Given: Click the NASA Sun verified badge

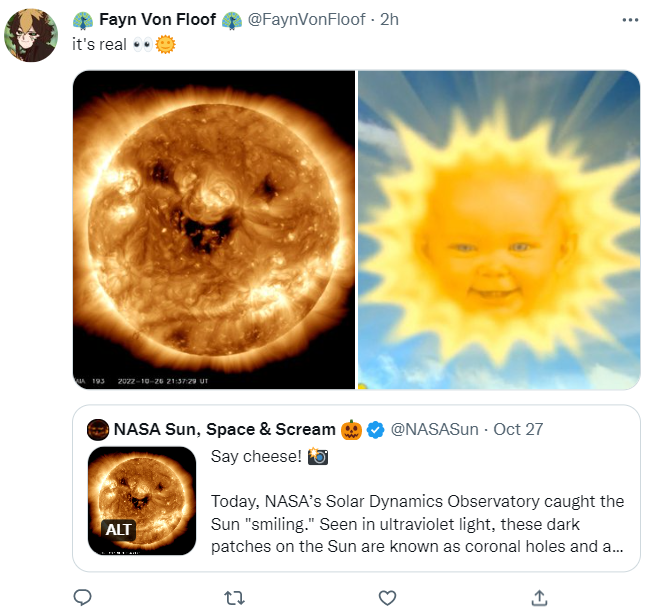Looking at the screenshot, I should click(375, 430).
